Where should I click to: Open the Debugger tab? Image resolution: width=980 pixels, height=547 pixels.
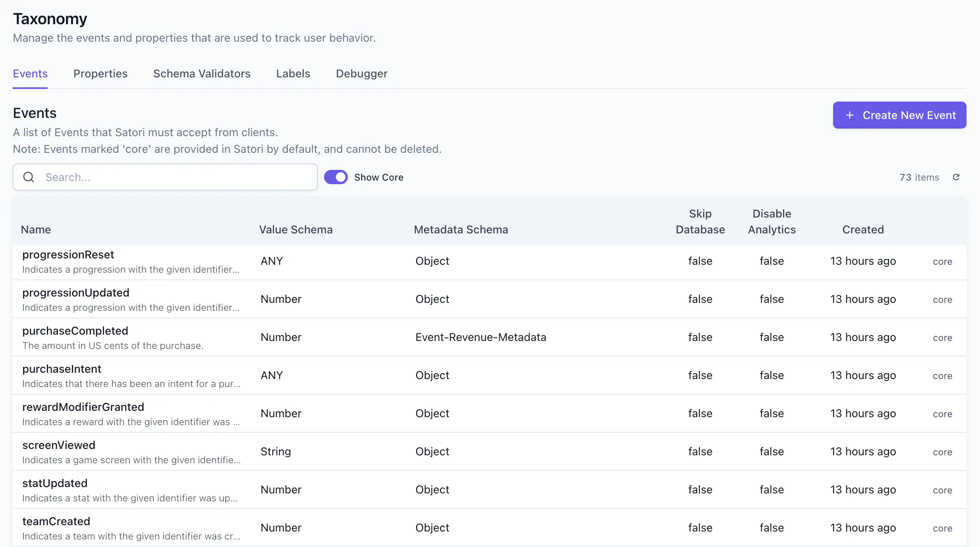pos(361,73)
